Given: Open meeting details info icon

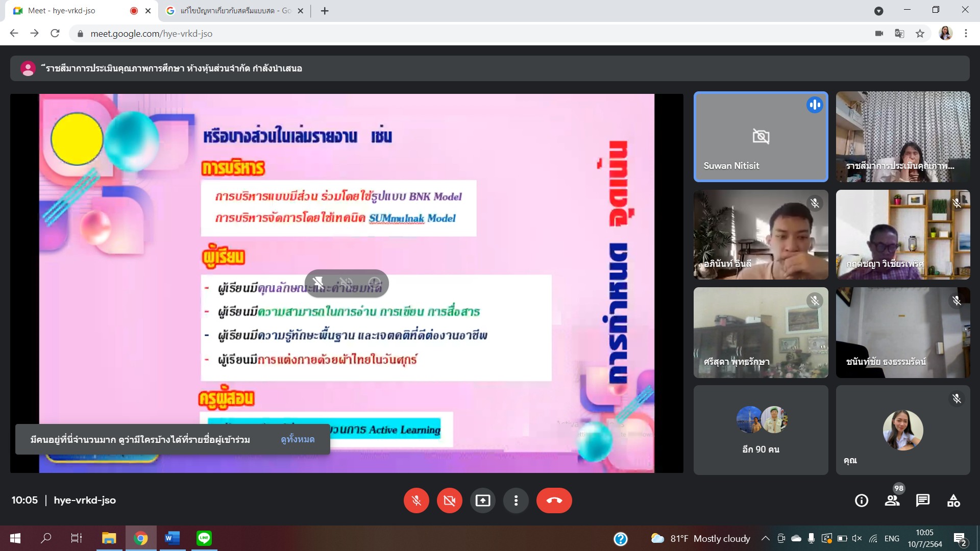Looking at the screenshot, I should (x=862, y=500).
